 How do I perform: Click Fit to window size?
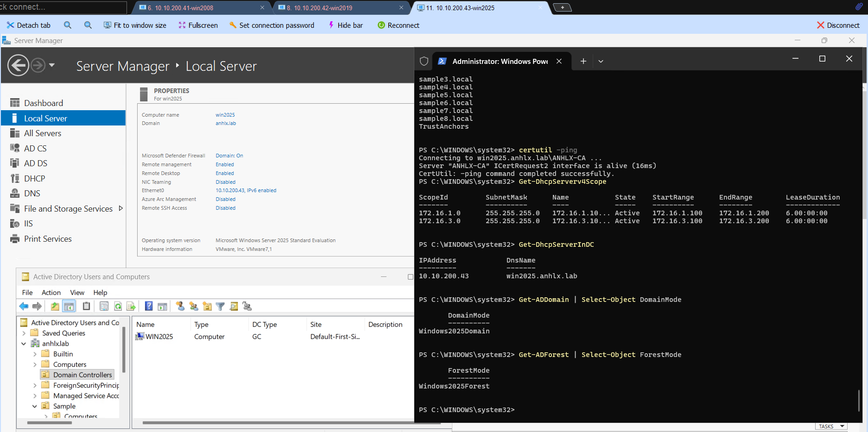(x=135, y=25)
